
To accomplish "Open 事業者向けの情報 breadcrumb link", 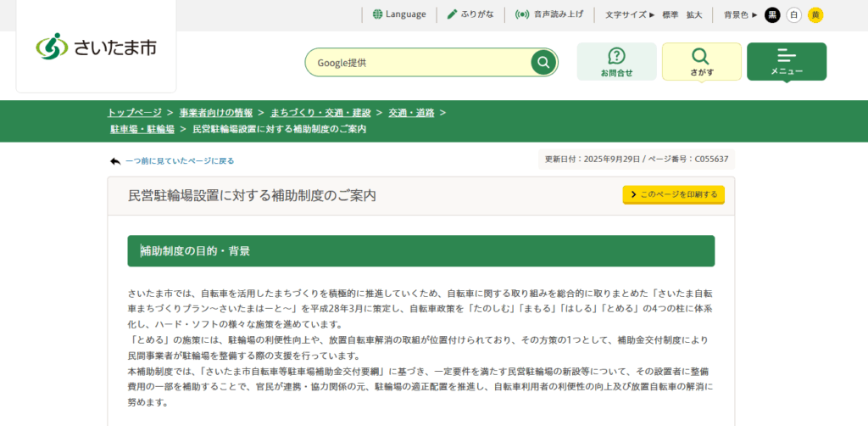I will click(x=215, y=112).
